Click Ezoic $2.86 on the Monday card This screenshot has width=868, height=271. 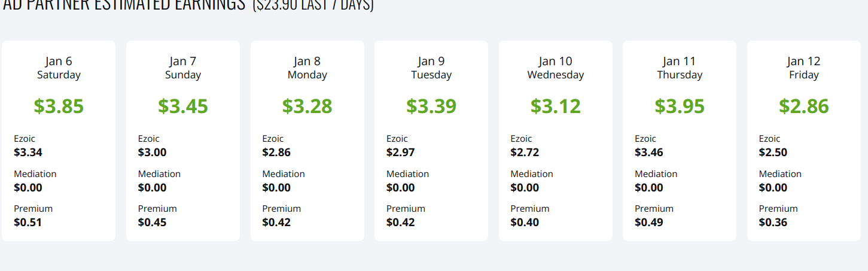276,153
